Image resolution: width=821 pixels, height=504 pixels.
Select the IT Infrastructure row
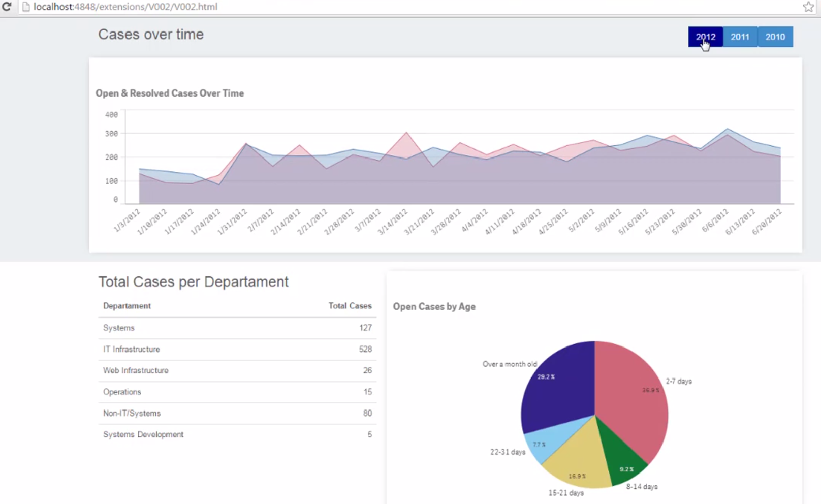[237, 349]
